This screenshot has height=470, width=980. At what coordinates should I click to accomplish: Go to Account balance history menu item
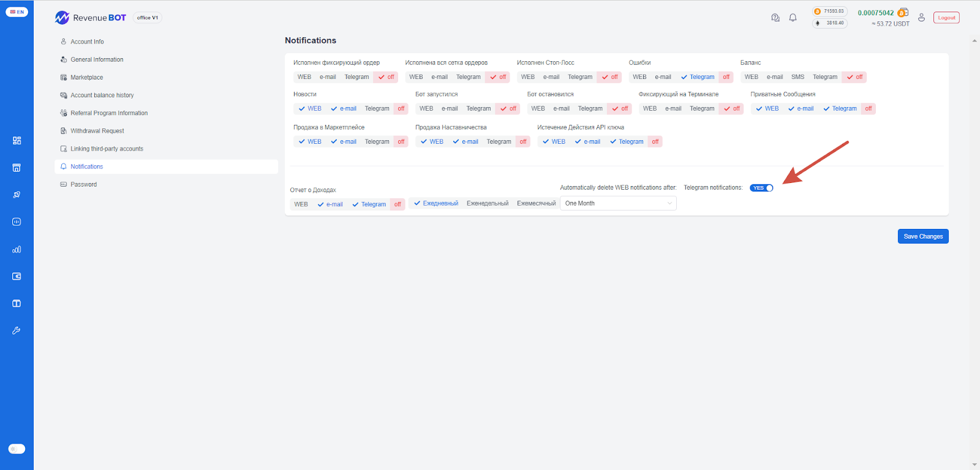click(x=102, y=95)
